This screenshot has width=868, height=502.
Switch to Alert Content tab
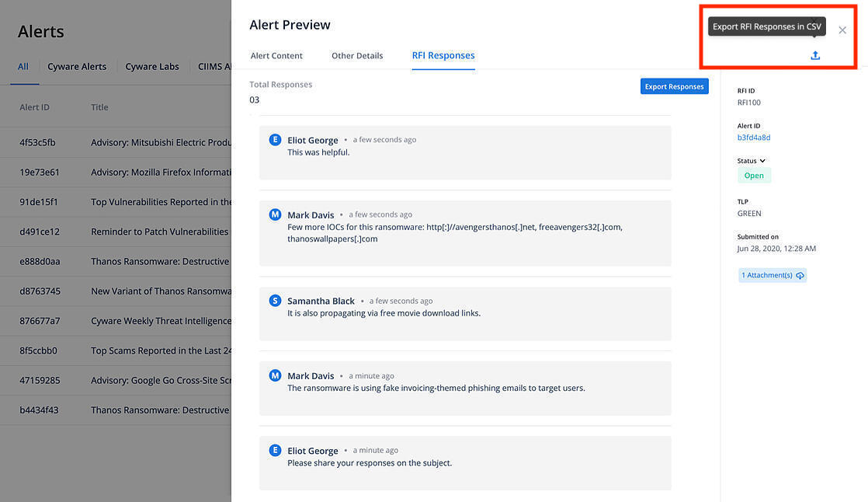pos(276,56)
